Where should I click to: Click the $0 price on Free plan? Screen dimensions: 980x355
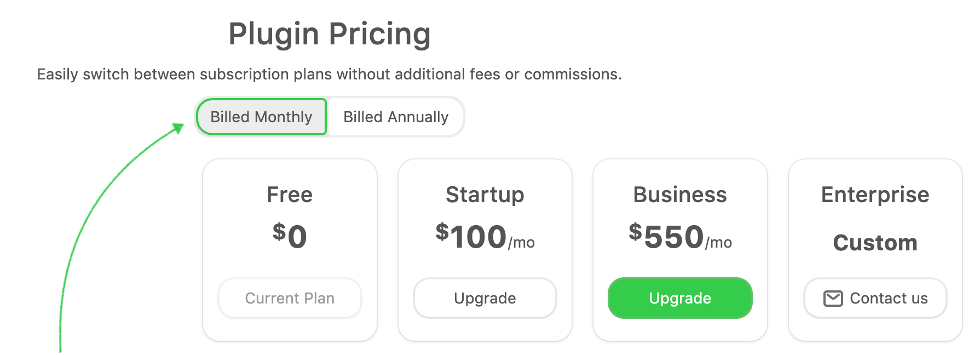290,236
